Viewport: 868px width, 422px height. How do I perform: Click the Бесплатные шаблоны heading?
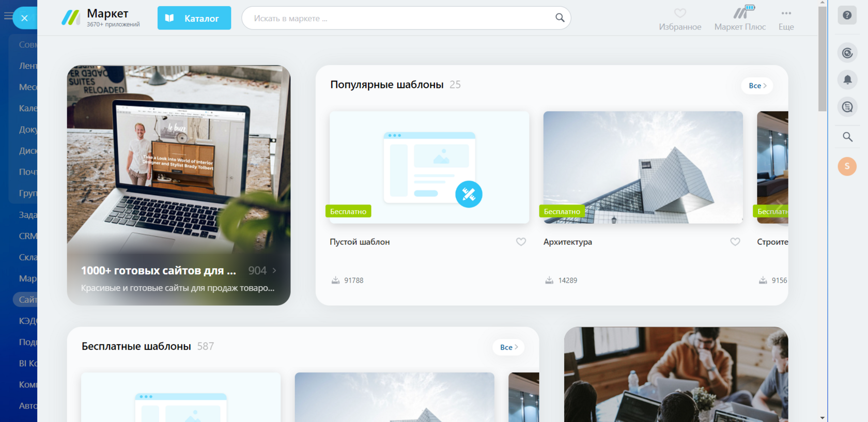pyautogui.click(x=136, y=347)
